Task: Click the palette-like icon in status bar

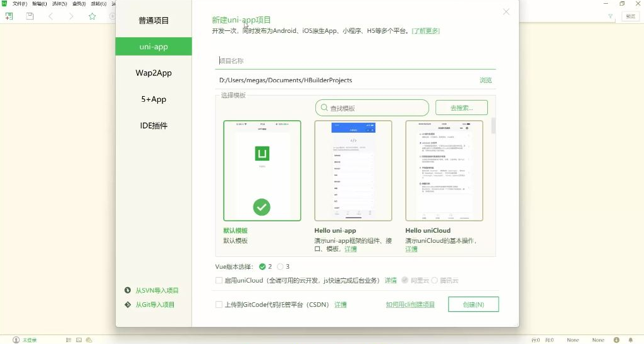Action: (89, 340)
